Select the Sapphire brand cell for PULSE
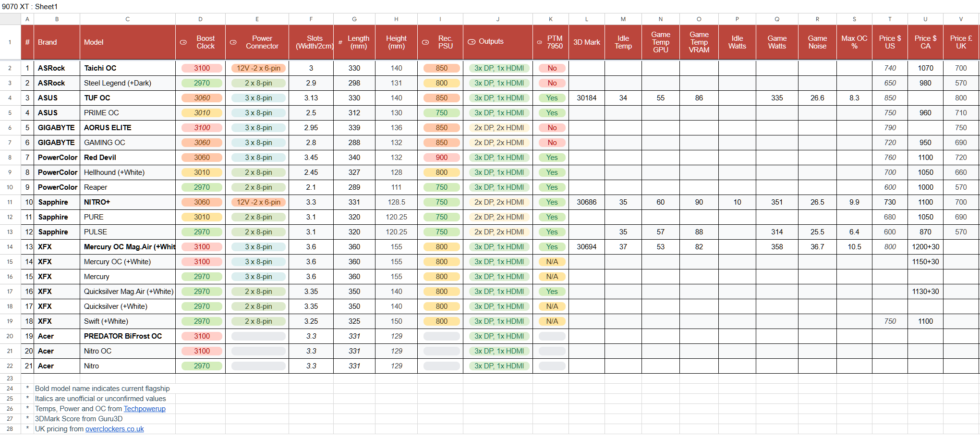The height and width of the screenshot is (439, 980). tap(57, 232)
